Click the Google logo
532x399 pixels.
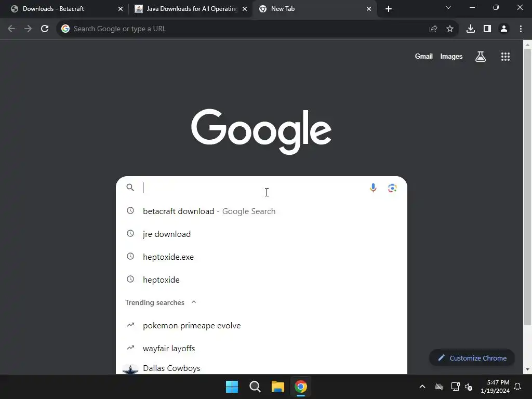point(261,131)
